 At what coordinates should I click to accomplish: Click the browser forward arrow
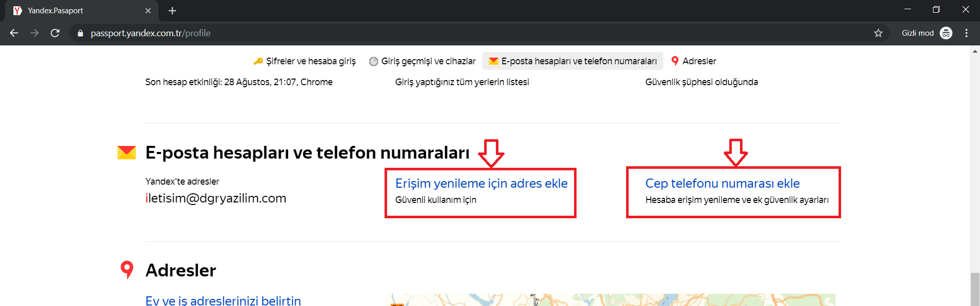click(x=34, y=33)
